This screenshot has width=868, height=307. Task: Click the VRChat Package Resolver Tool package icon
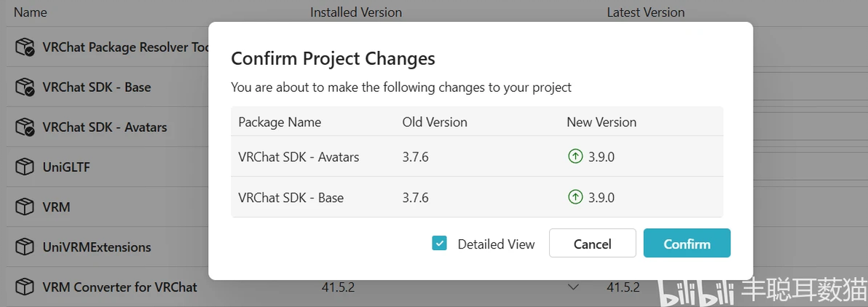[x=25, y=47]
